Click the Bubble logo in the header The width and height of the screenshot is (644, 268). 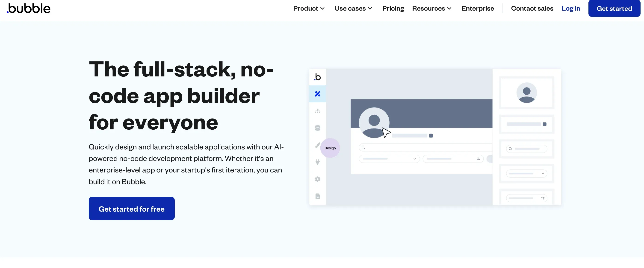click(29, 9)
